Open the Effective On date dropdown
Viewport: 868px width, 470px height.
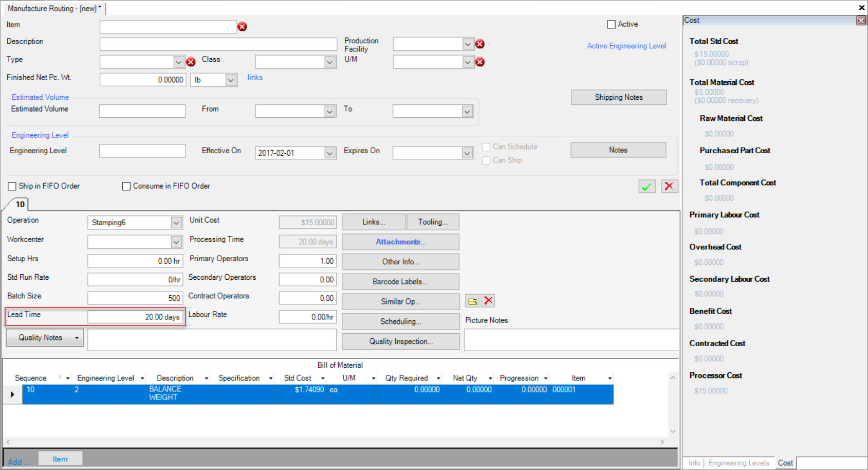coord(330,153)
